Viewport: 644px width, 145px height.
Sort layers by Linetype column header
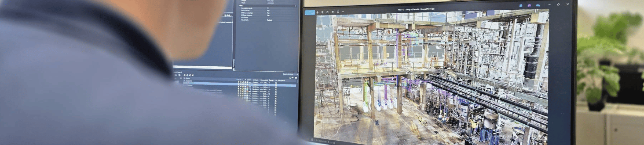(255, 80)
